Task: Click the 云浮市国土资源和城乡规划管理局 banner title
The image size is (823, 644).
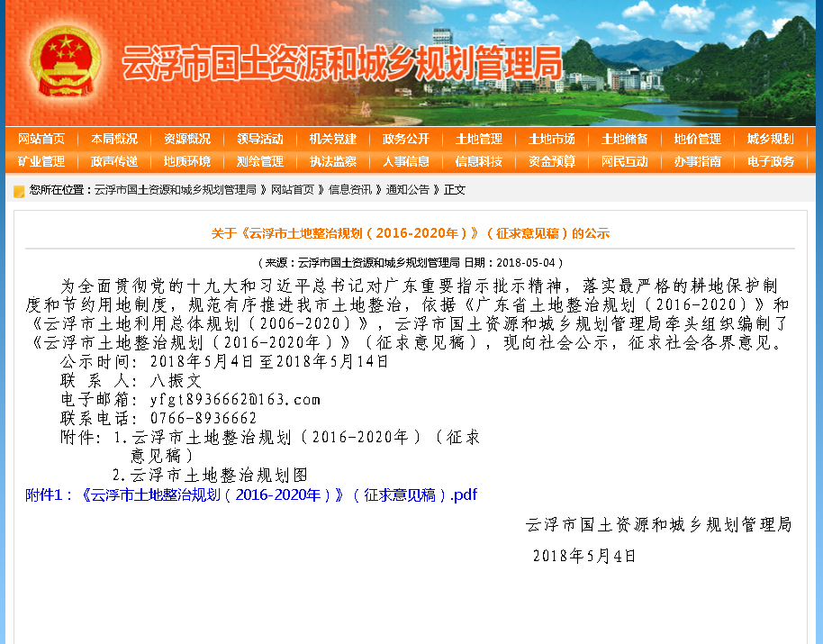Action: [342, 64]
